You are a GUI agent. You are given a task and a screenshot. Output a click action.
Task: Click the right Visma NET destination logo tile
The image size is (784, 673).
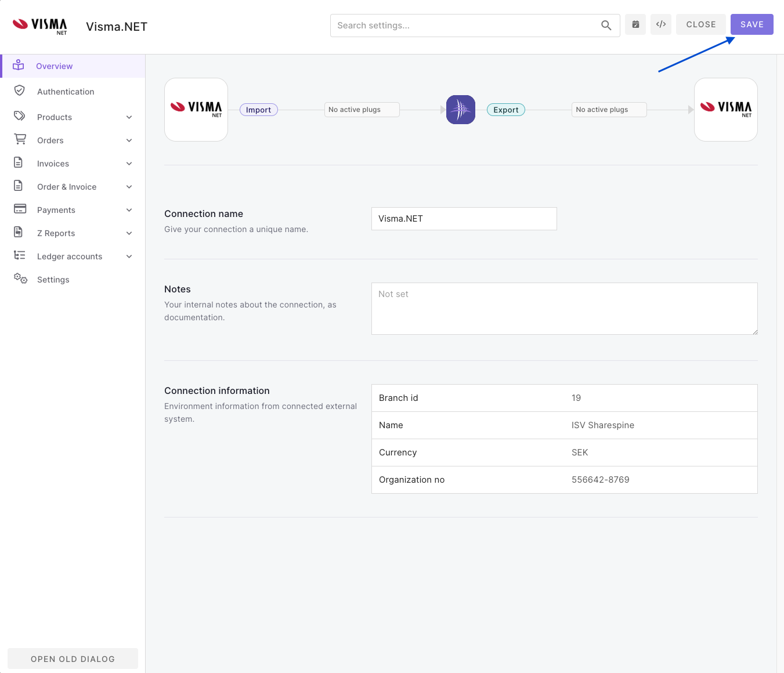click(725, 110)
